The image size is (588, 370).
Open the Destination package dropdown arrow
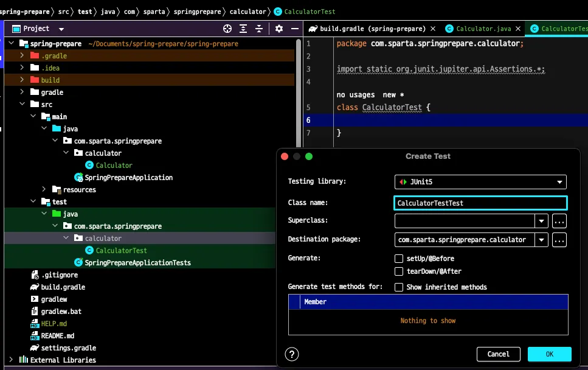pyautogui.click(x=541, y=240)
